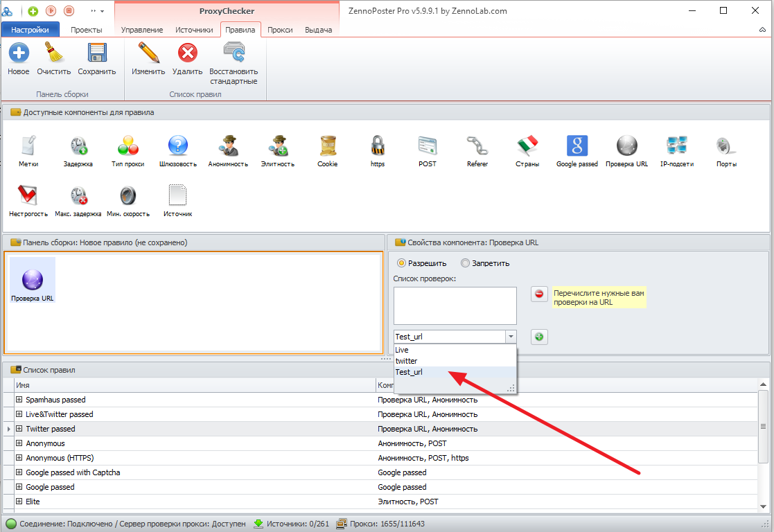Click the Очистить broom icon
Image resolution: width=774 pixels, height=532 pixels.
click(x=54, y=53)
